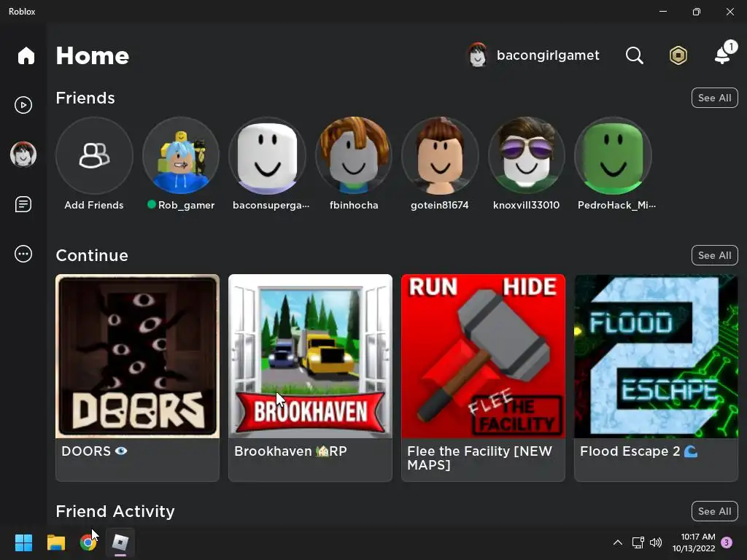Viewport: 747px width, 560px height.
Task: Open the More options icon in sidebar
Action: tap(23, 254)
